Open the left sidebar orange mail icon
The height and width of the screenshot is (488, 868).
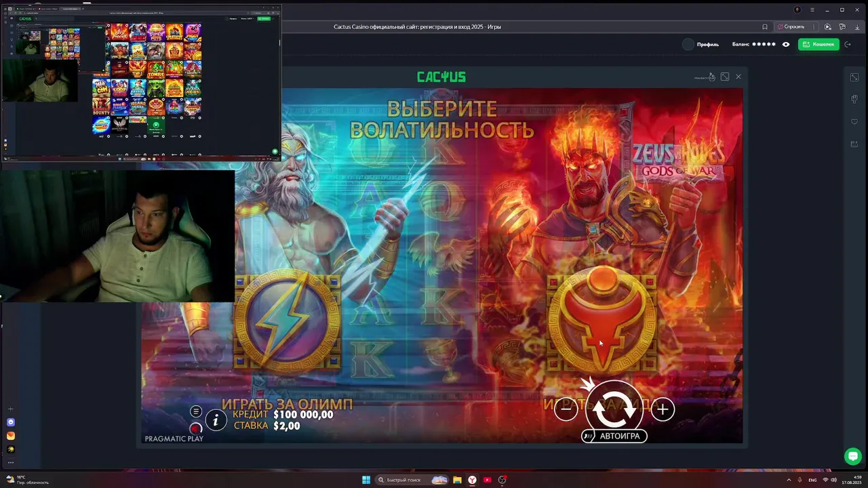[10, 436]
